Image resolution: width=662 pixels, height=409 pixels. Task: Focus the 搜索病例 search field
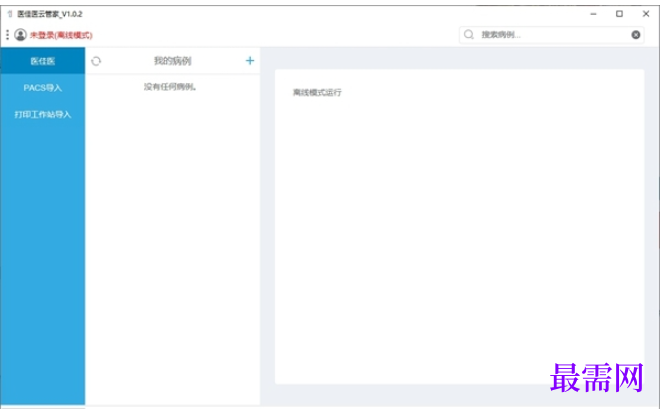[551, 35]
